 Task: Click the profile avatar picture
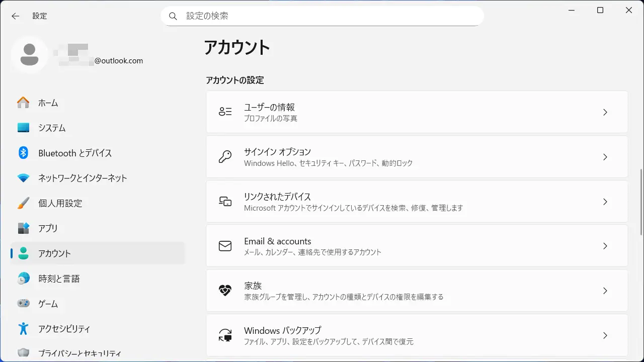(x=30, y=54)
